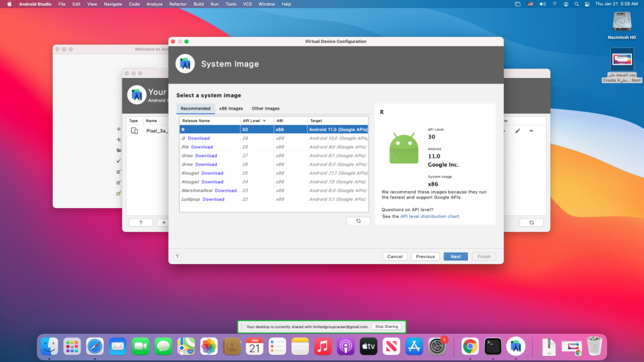Viewport: 644px width, 362px height.
Task: Download the Oreo API 27 image
Action: [206, 156]
